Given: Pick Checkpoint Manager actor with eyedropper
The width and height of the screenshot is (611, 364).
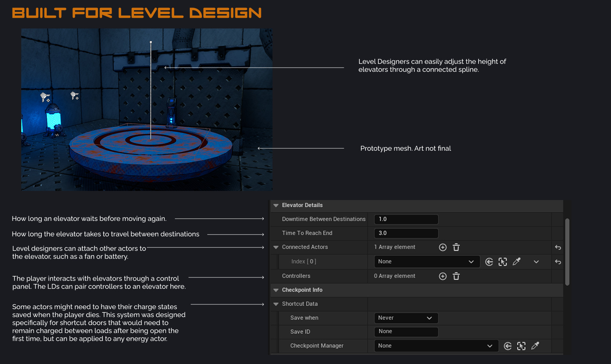Looking at the screenshot, I should 535,346.
